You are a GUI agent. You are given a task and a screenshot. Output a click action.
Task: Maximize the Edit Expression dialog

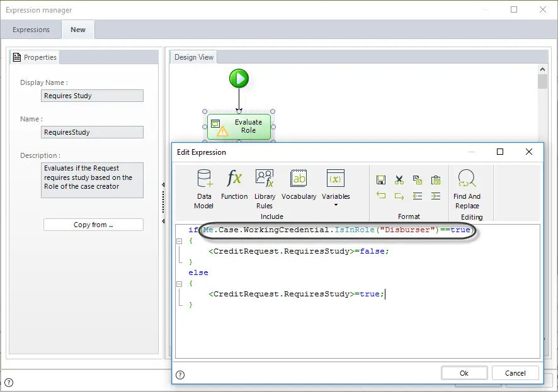[x=500, y=152]
